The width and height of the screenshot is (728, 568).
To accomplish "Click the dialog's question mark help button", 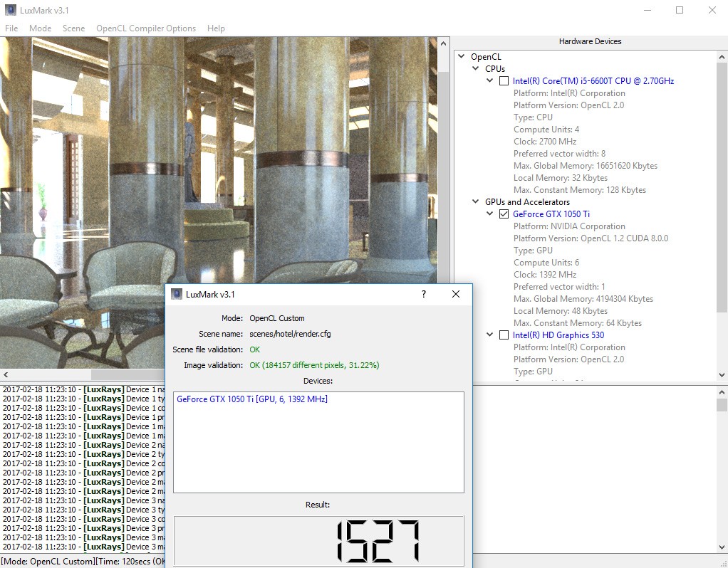I will [424, 294].
